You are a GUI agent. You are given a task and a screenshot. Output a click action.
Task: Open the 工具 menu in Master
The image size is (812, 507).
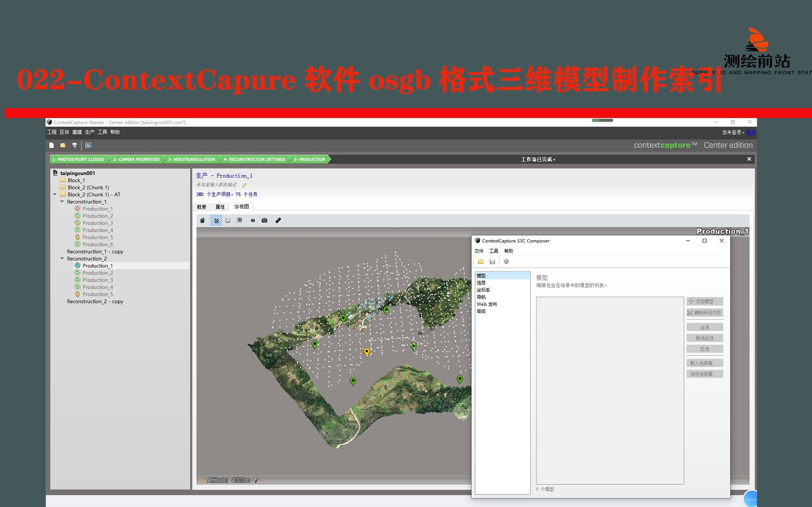(x=102, y=132)
